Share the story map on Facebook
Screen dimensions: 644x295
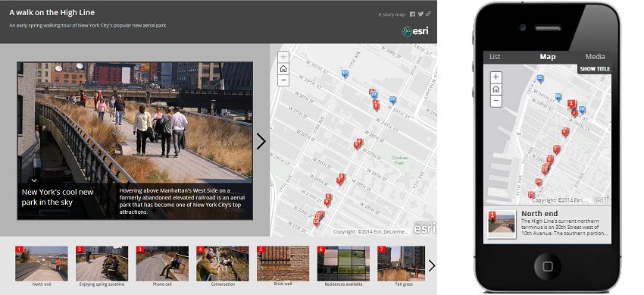tap(412, 14)
